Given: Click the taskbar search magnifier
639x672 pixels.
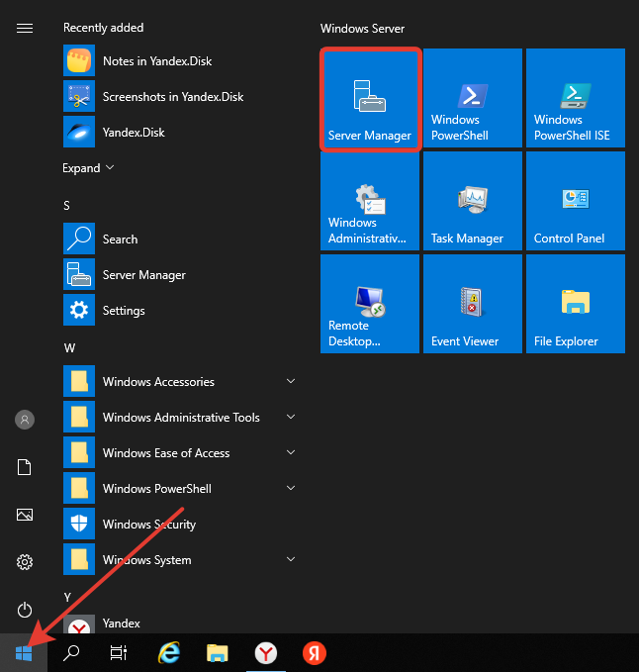Looking at the screenshot, I should [x=71, y=653].
